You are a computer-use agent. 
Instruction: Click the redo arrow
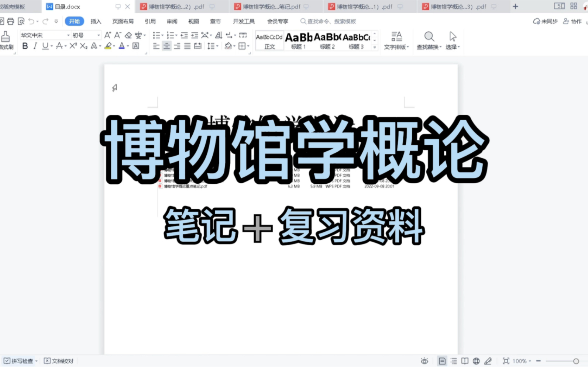click(x=45, y=21)
